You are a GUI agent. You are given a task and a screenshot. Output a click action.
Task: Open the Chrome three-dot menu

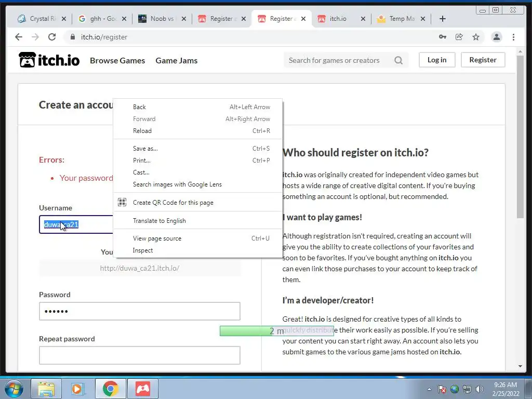tap(513, 37)
